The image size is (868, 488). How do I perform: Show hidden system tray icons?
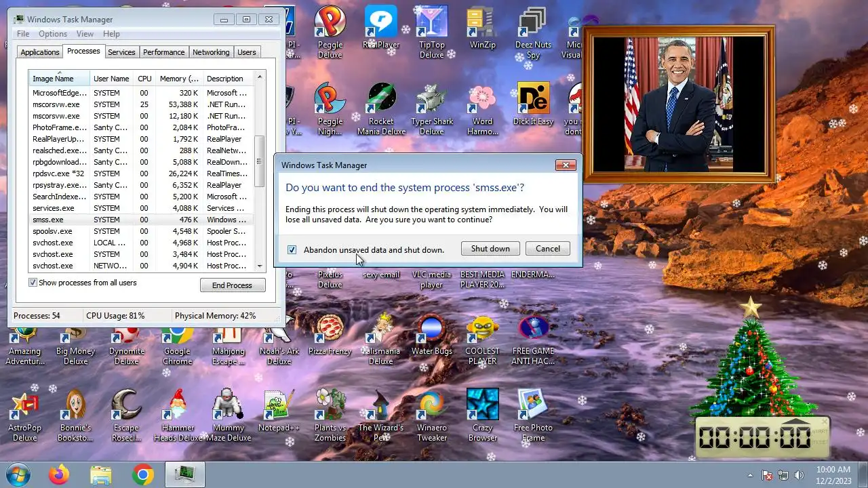751,475
